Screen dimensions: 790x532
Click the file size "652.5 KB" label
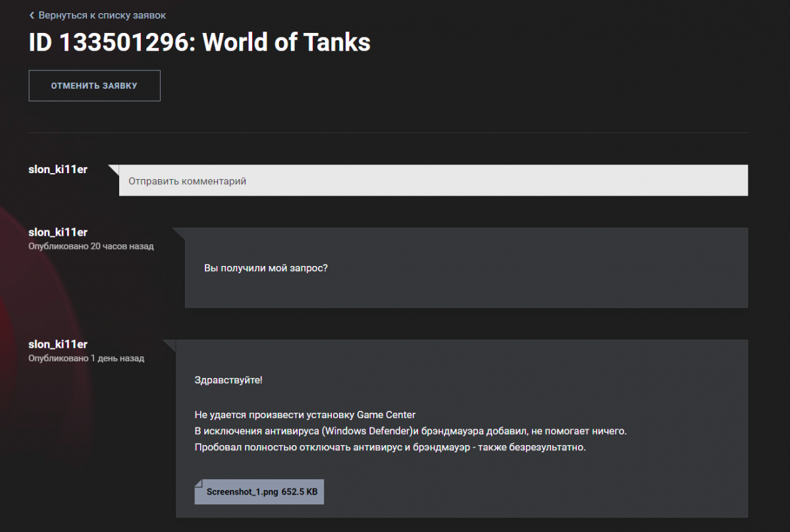[x=300, y=492]
